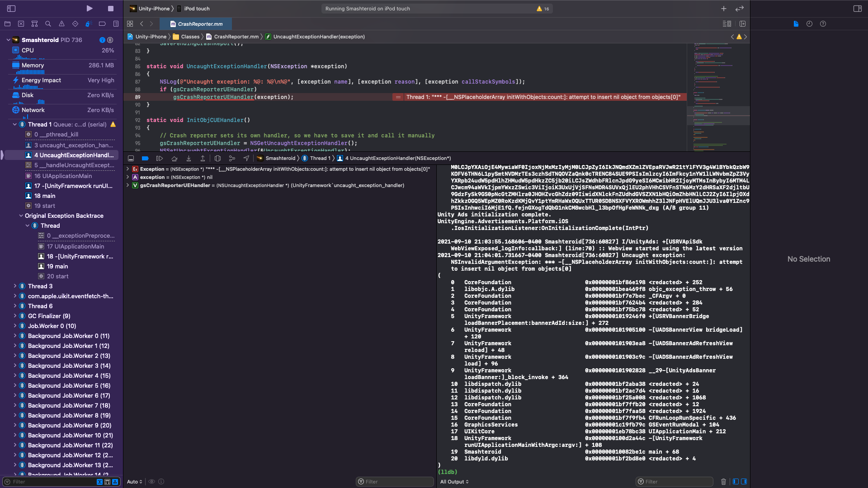Collapse Original Exception Backtrace group
This screenshot has height=488, width=868.
(x=21, y=216)
